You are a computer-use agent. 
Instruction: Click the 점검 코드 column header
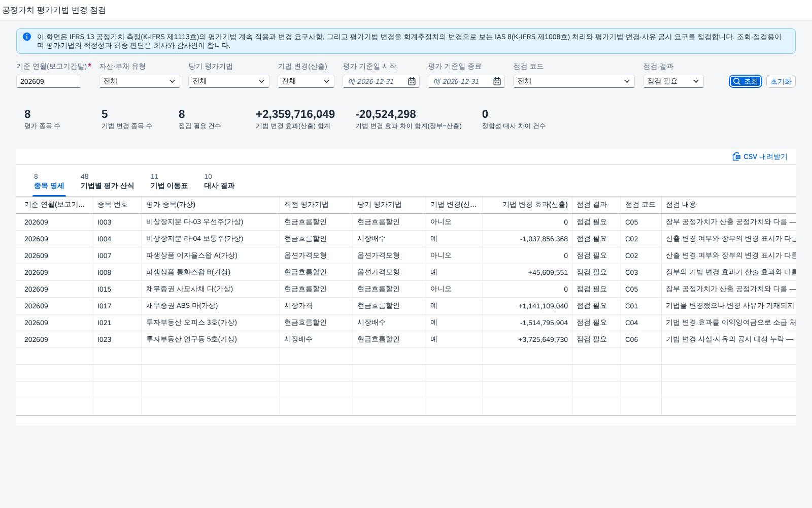(x=641, y=205)
